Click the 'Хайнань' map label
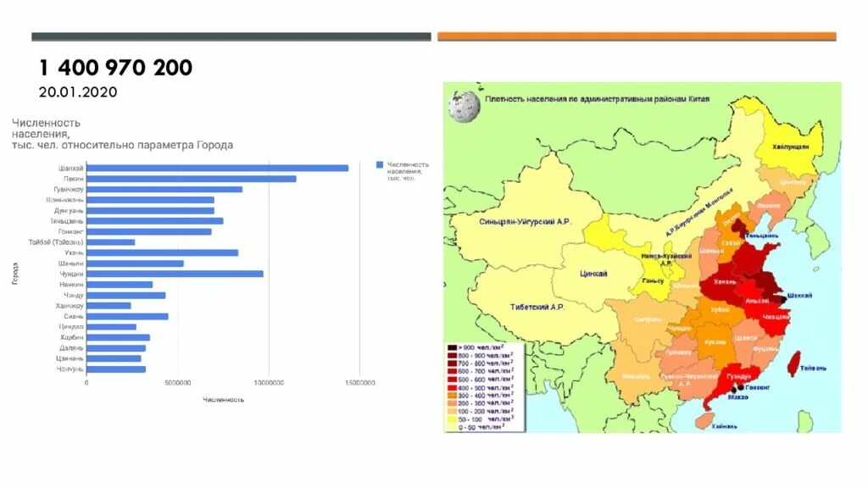Viewport: 868px width, 488px height. point(725,427)
